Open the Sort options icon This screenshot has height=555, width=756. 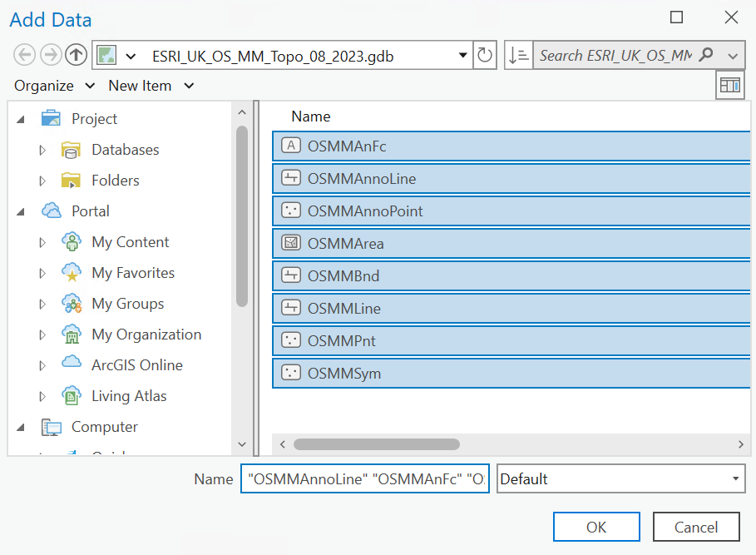pyautogui.click(x=518, y=56)
